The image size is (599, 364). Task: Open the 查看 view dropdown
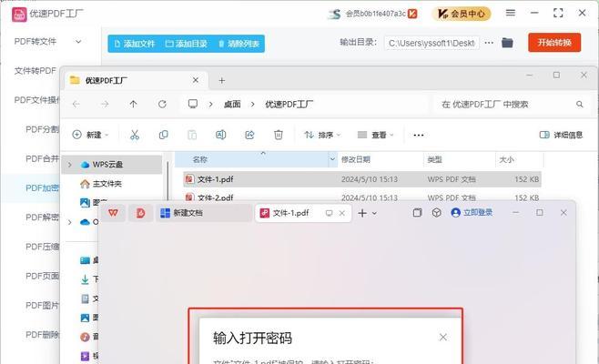tap(376, 135)
